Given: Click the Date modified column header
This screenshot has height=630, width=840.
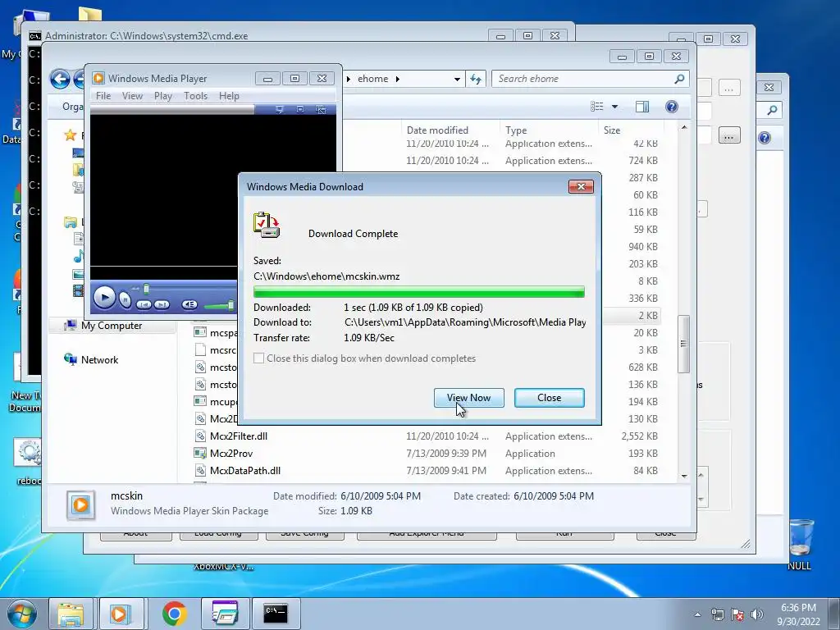Looking at the screenshot, I should (437, 130).
